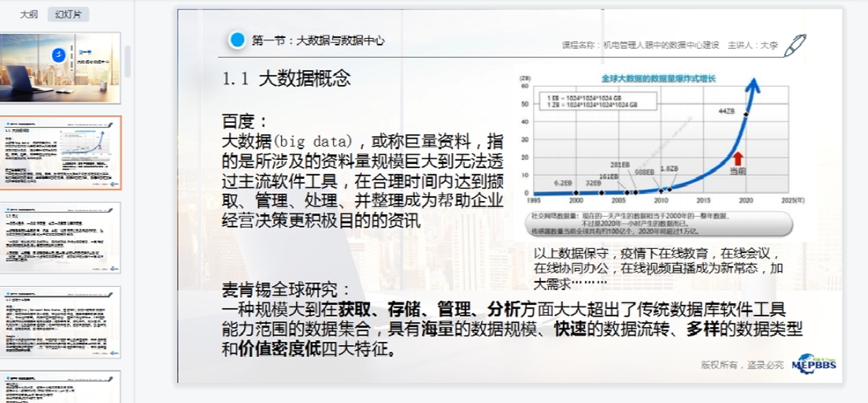Image resolution: width=868 pixels, height=403 pixels.
Task: Click the slide panel vertical scrollbar
Action: click(128, 62)
